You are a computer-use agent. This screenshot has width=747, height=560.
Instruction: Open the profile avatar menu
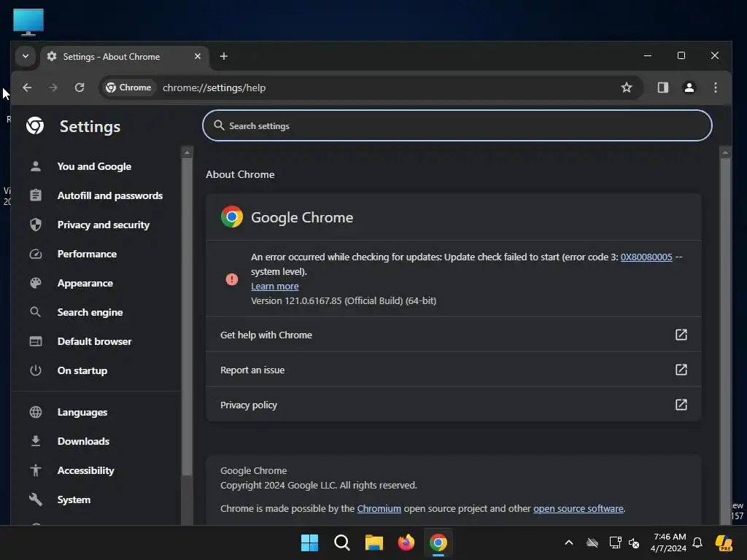tap(689, 87)
